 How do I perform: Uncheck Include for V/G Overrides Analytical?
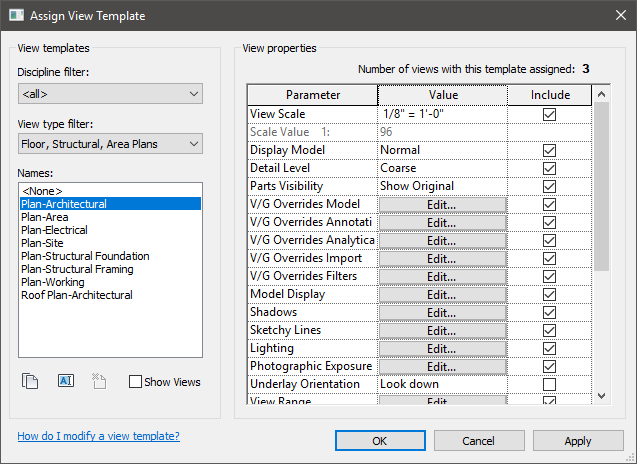point(549,241)
